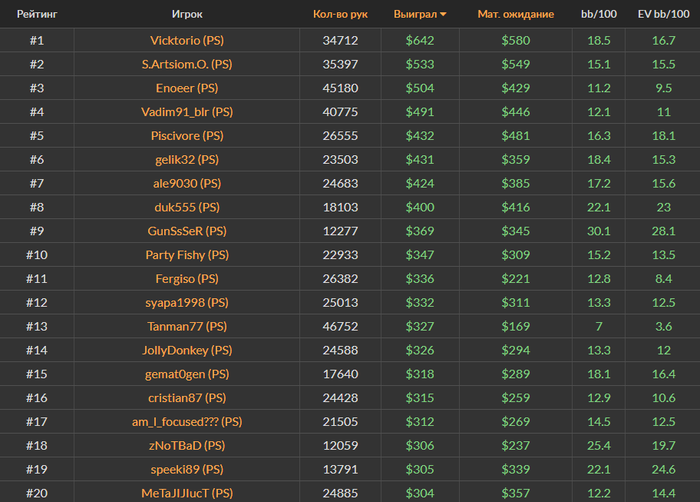Screen dimensions: 700x502
Task: Click the EV bb/100 column header
Action: coord(663,14)
